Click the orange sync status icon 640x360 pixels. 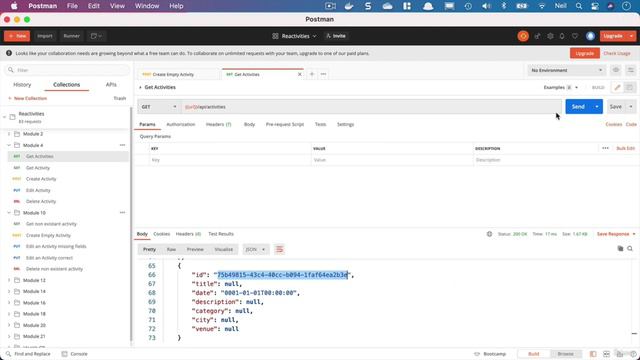click(523, 36)
